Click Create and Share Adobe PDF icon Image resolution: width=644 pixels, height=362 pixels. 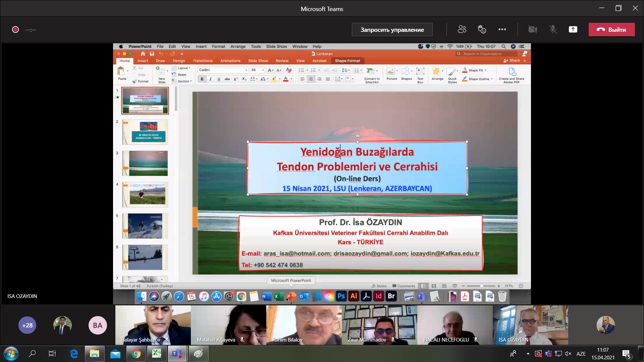pos(512,71)
